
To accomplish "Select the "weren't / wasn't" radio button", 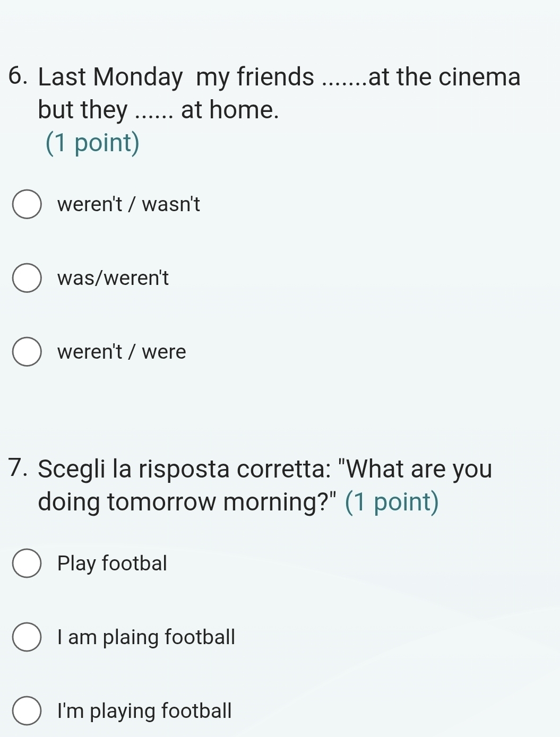I will click(x=27, y=204).
